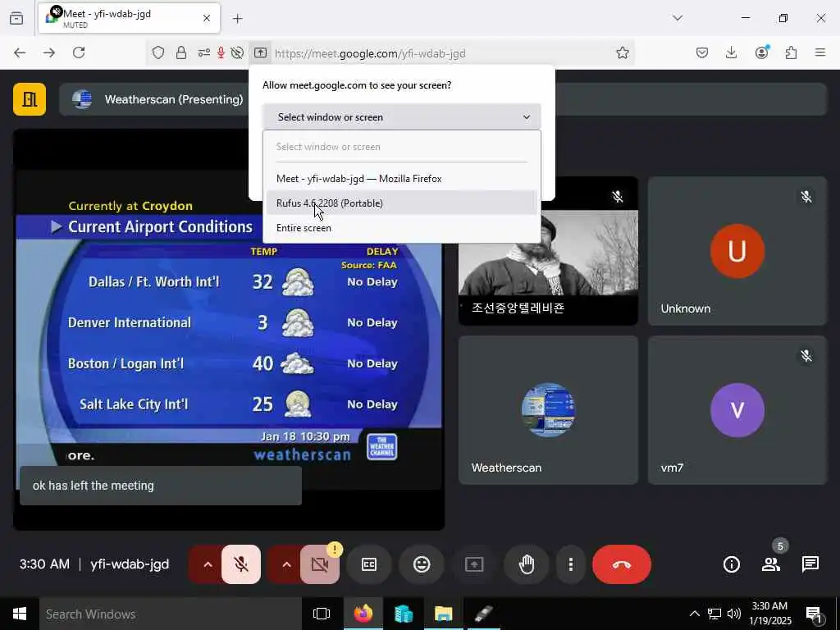The image size is (840, 630).
Task: Open File Explorer from taskbar
Action: pos(444,614)
